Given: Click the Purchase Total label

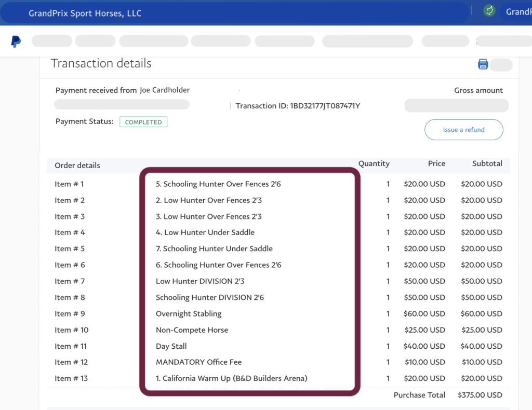Looking at the screenshot, I should (419, 395).
